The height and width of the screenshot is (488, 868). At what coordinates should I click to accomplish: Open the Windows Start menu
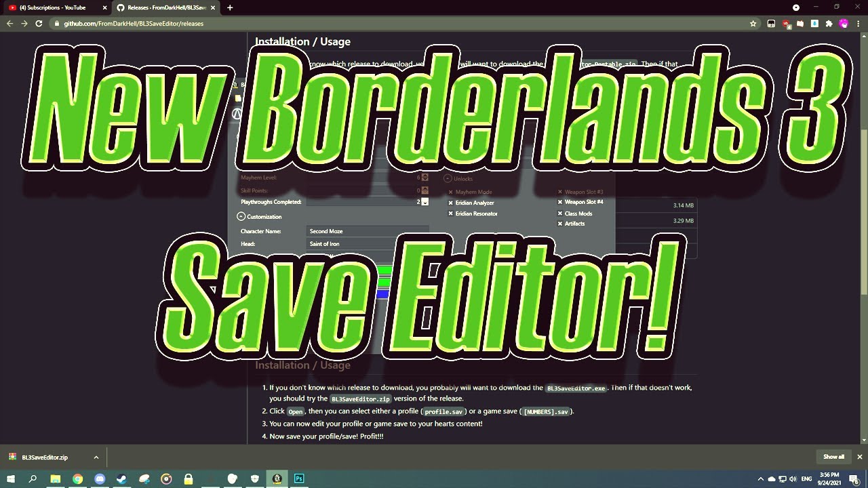coord(12,479)
